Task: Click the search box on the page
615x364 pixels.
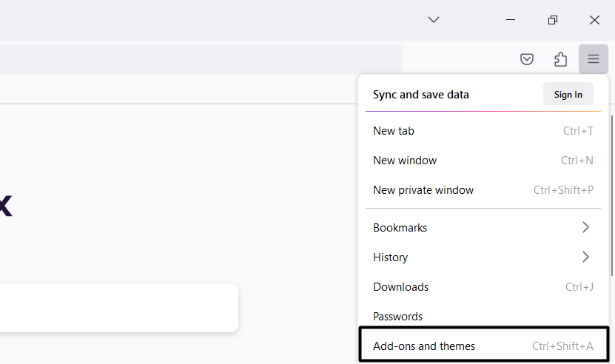Action: (118, 308)
